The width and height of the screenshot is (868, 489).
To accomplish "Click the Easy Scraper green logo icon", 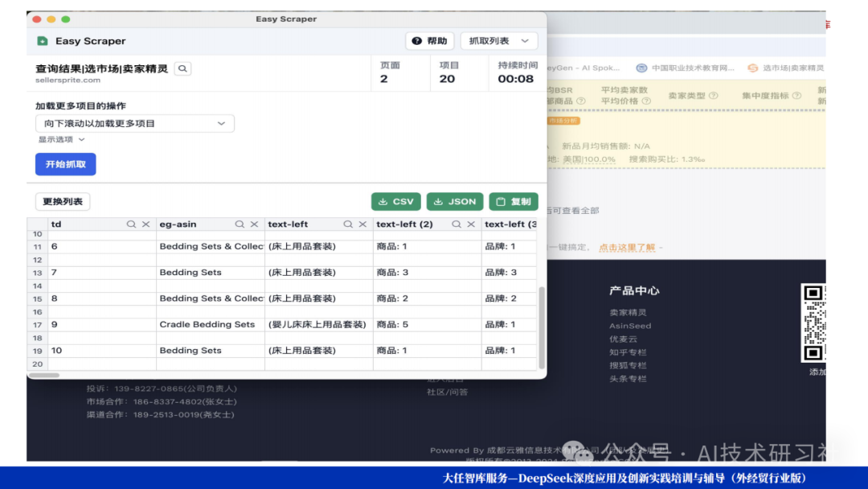I will [x=43, y=41].
